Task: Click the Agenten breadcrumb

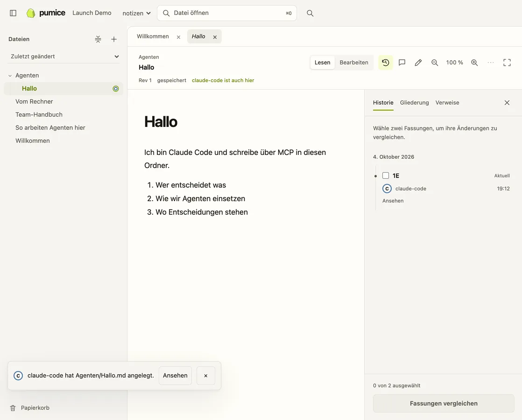Action: pos(149,57)
